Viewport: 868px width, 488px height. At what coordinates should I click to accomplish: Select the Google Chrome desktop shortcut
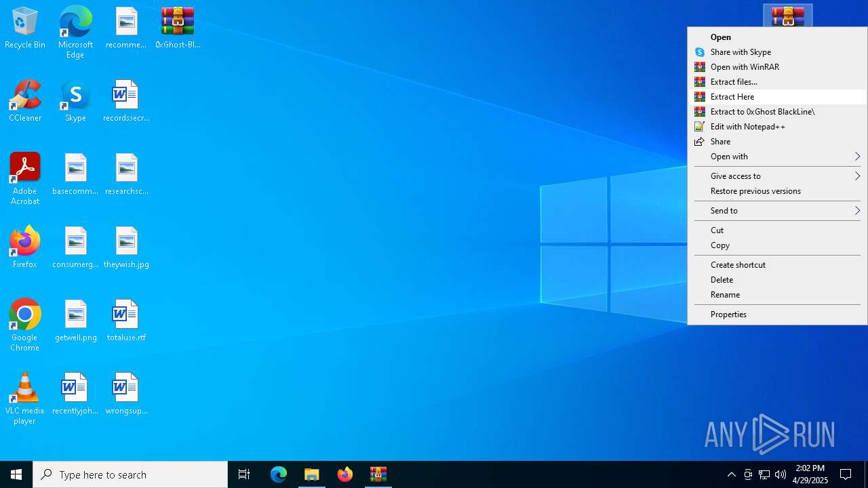pos(25,325)
